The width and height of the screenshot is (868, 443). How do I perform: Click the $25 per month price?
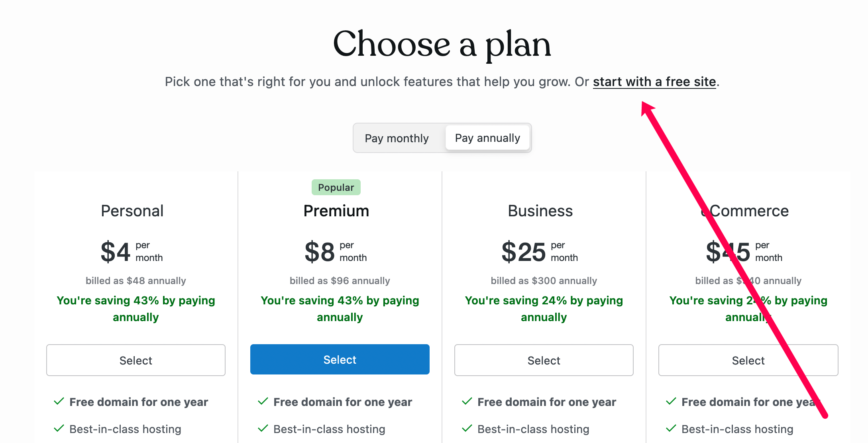[x=539, y=252]
